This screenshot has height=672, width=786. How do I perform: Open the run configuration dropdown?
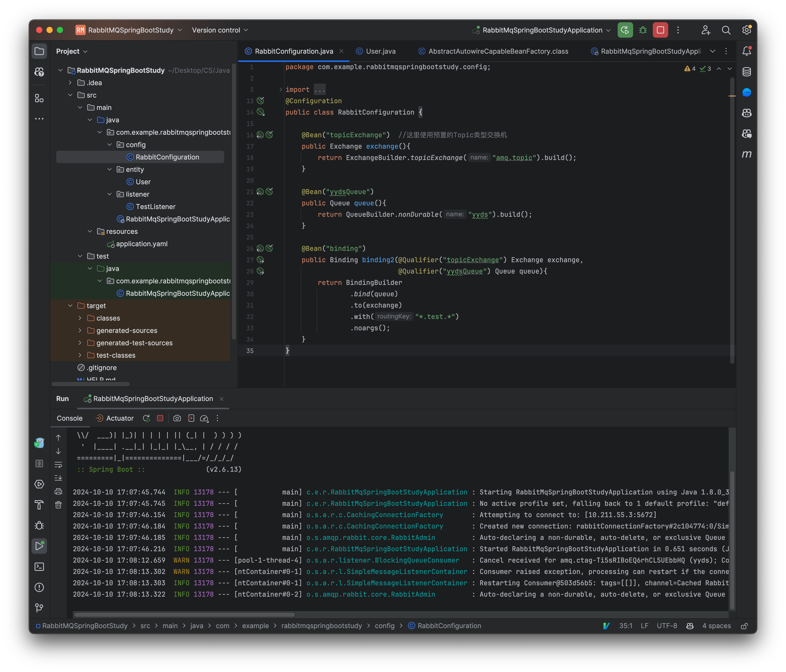tap(608, 30)
